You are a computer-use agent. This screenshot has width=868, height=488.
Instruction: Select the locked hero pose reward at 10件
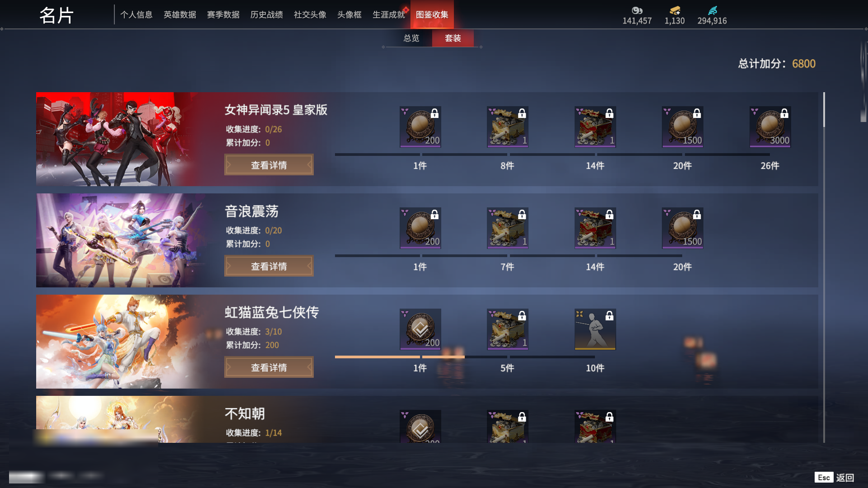click(x=595, y=329)
